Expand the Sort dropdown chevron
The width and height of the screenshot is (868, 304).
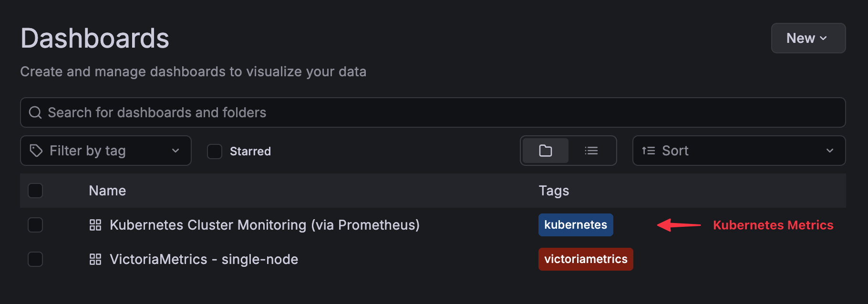830,151
